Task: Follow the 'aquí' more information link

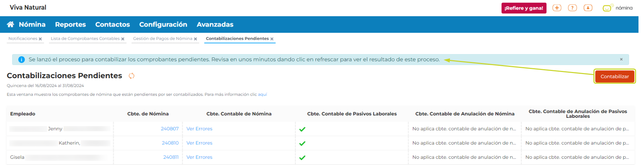Action: coord(262,94)
